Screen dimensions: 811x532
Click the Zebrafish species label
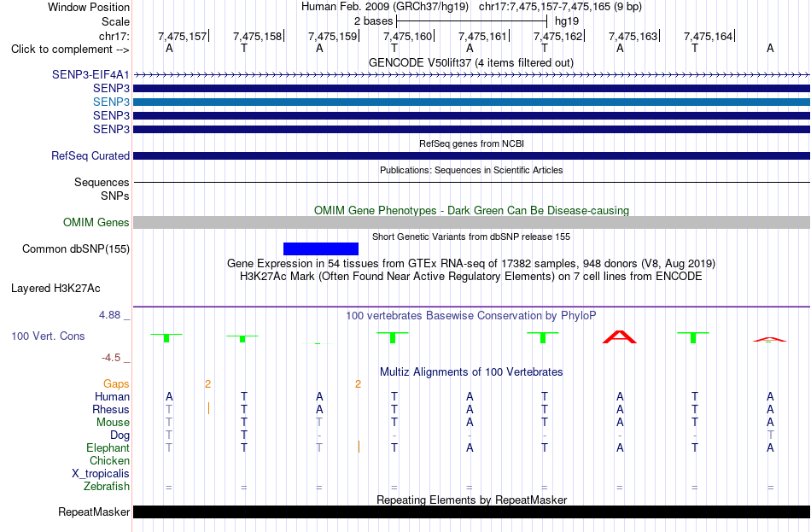pyautogui.click(x=107, y=487)
